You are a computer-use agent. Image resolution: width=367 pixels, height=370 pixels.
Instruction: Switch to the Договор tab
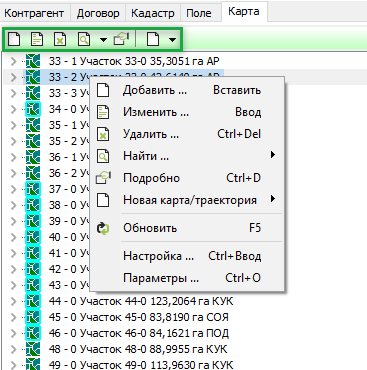[x=98, y=13]
